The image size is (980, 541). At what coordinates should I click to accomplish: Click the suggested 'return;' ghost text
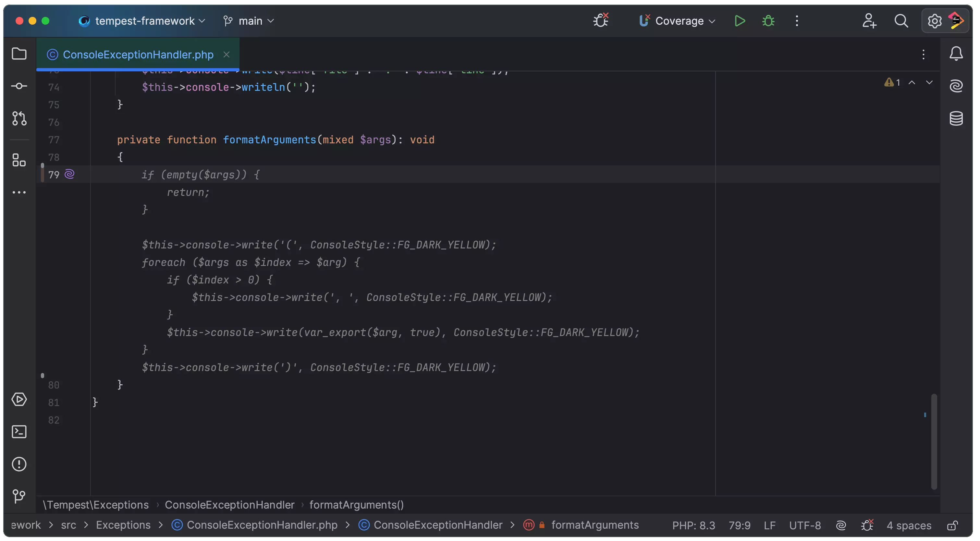pyautogui.click(x=188, y=192)
